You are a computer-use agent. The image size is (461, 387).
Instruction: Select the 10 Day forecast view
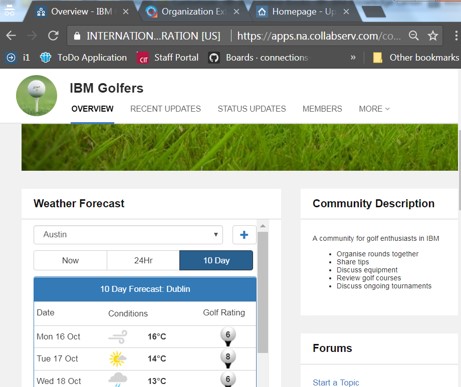coord(216,260)
